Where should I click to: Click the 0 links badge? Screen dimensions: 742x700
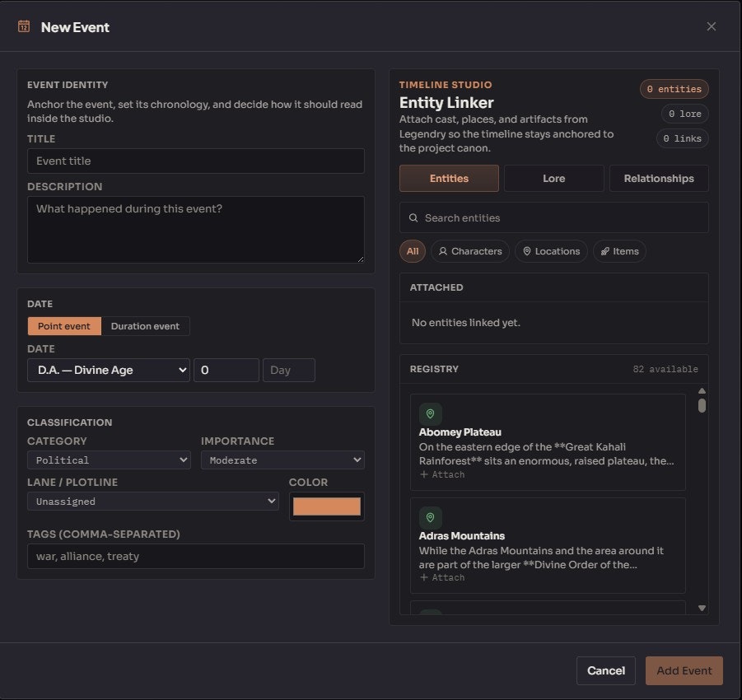(x=682, y=138)
